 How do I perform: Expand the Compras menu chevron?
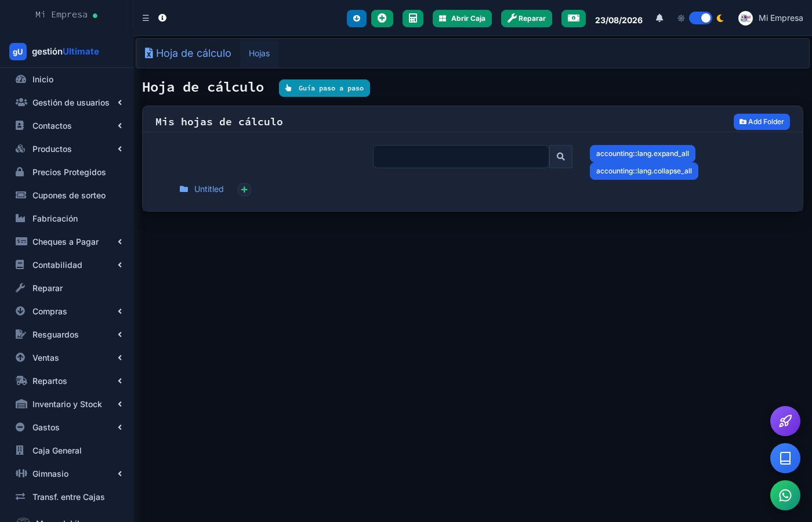[120, 311]
